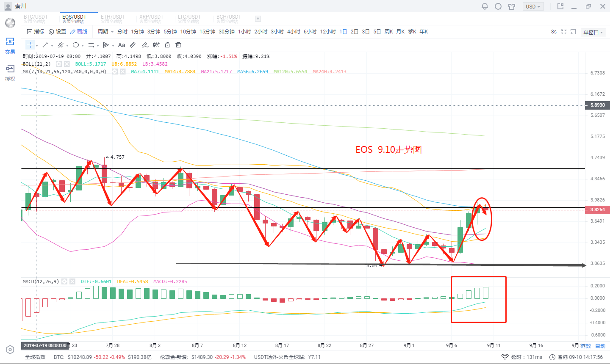The height and width of the screenshot is (364, 610).
Task: Select the trend line drawing tool
Action: click(x=45, y=45)
